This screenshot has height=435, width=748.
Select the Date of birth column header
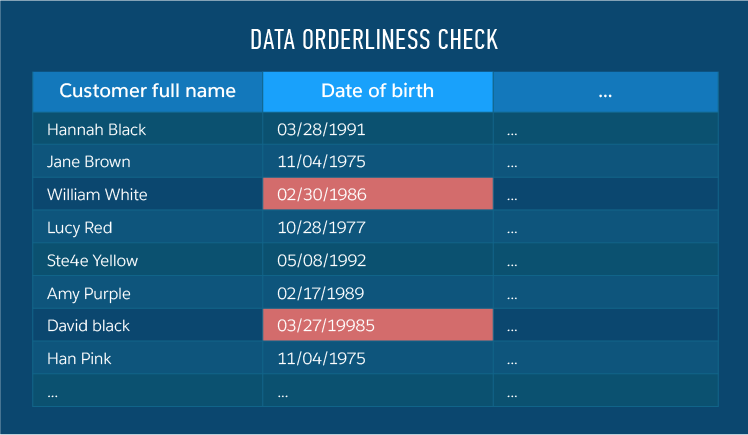377,91
